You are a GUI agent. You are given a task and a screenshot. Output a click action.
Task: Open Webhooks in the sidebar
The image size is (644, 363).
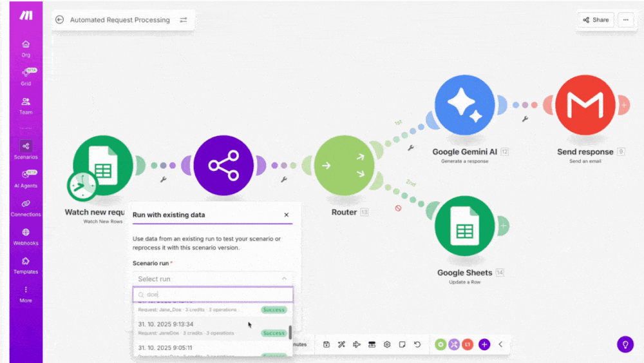(26, 237)
